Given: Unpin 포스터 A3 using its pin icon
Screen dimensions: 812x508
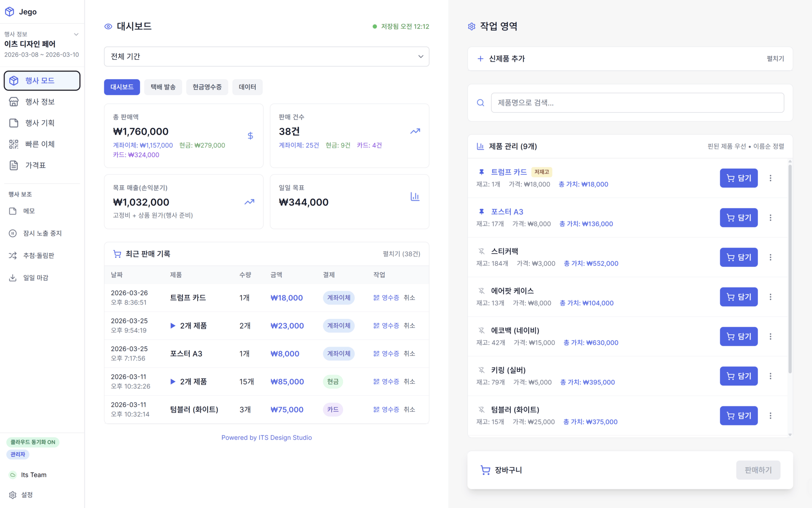Looking at the screenshot, I should (481, 212).
